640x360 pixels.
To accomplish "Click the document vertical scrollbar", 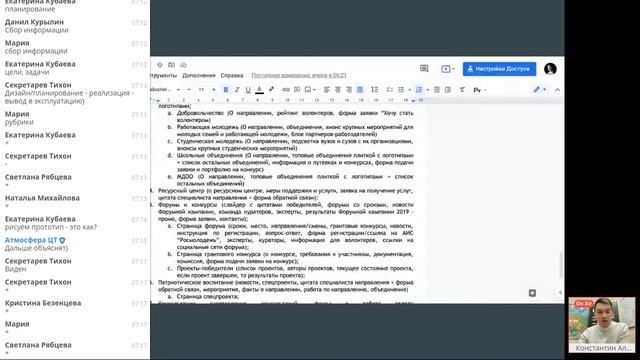I will [x=561, y=265].
